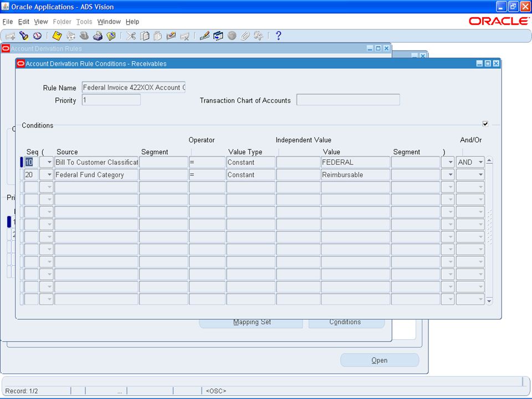
Task: Click the 'Reimbursable' value cell
Action: pyautogui.click(x=356, y=175)
